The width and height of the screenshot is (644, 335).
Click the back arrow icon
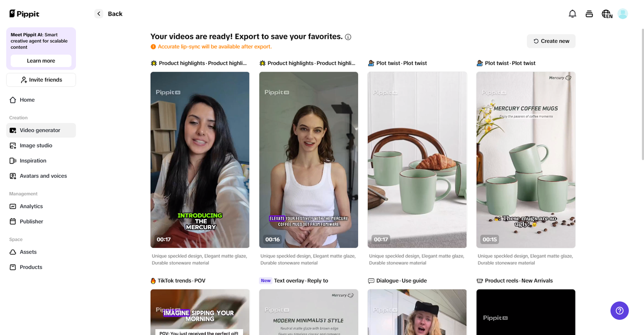pos(99,14)
